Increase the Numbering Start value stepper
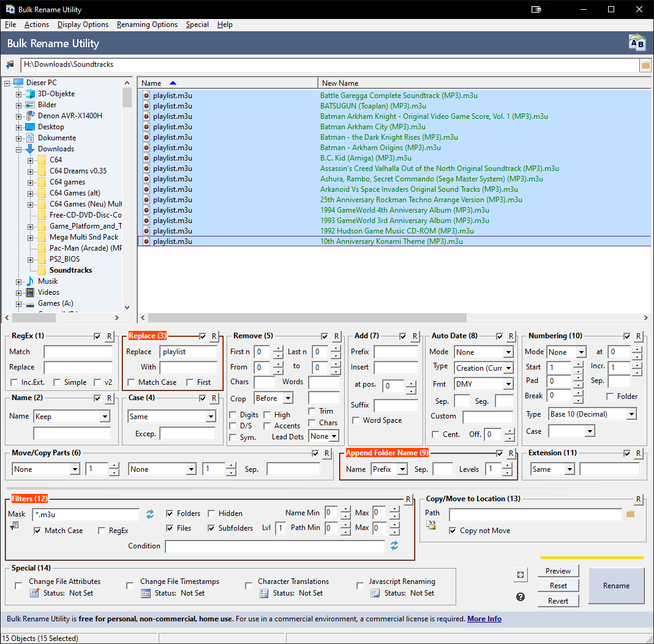Screen dimensions: 654x644 point(578,365)
